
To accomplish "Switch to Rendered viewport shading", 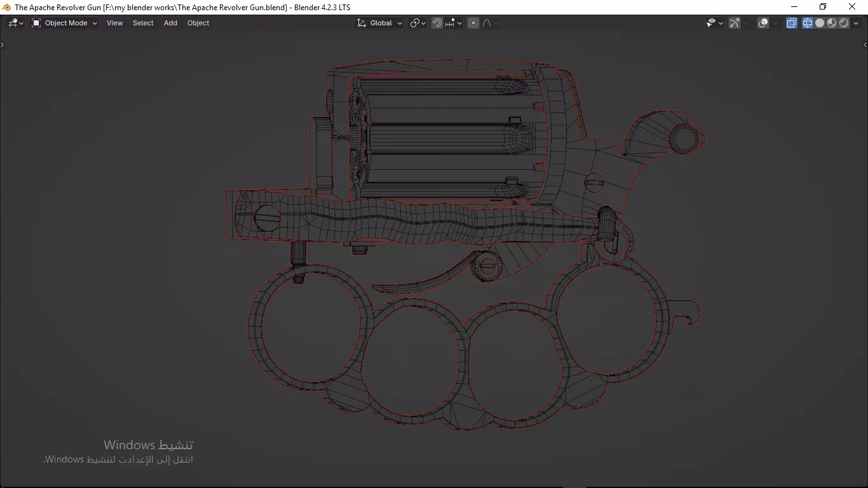I will coord(844,23).
